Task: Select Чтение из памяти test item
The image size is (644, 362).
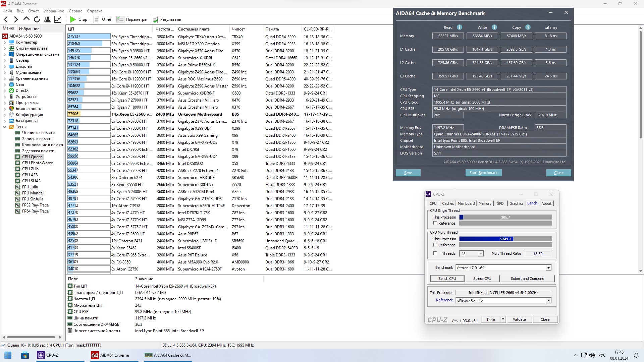Action: [x=38, y=133]
